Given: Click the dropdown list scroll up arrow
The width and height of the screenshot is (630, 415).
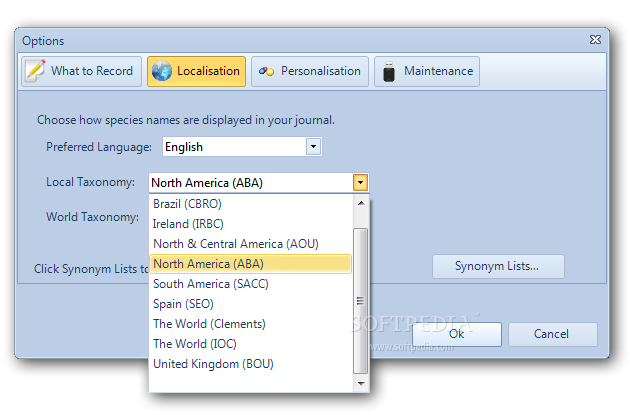Looking at the screenshot, I should click(x=361, y=203).
